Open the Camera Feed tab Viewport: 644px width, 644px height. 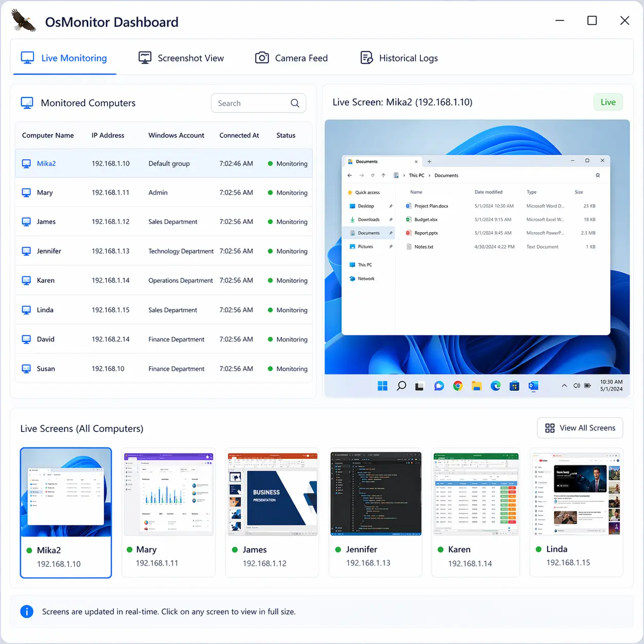(x=291, y=58)
